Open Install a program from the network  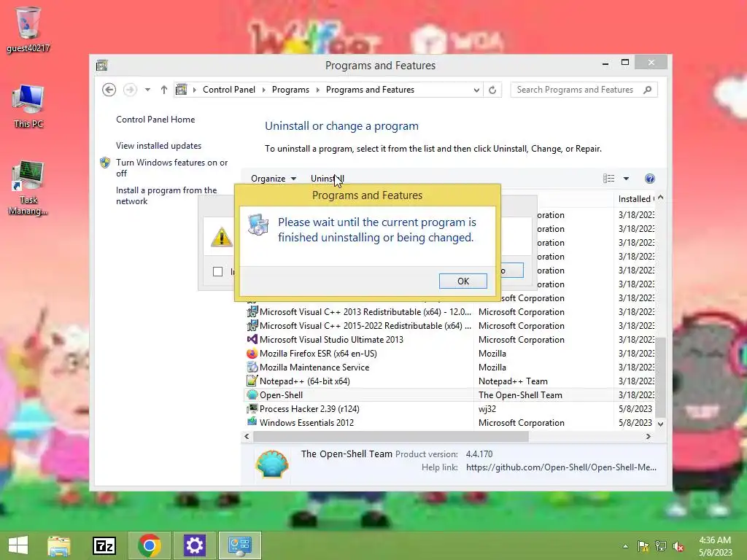[166, 195]
